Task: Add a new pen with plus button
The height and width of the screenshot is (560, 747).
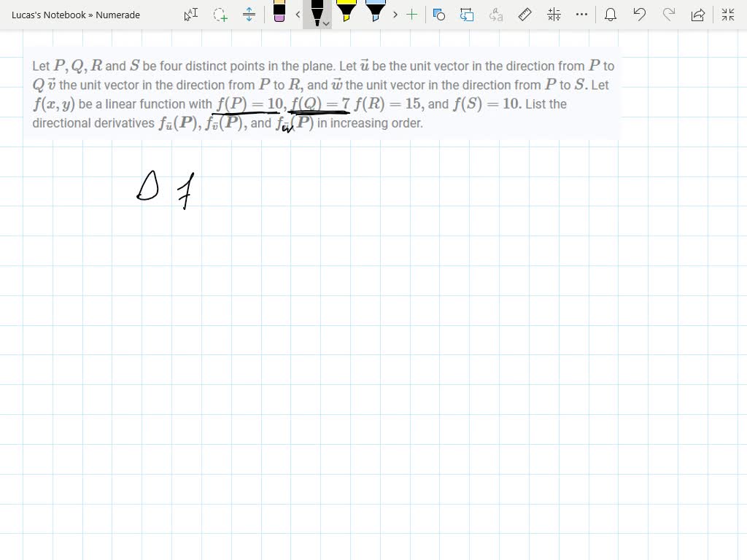Action: click(x=411, y=15)
